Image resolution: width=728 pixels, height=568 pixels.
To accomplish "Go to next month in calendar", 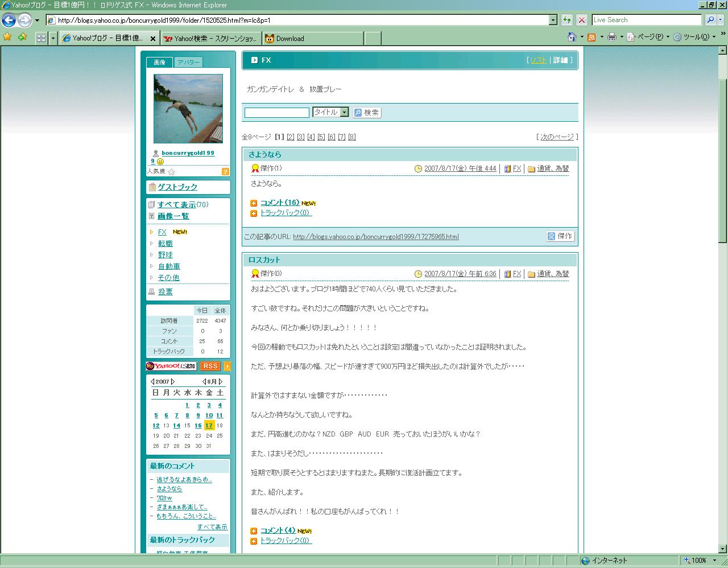I will tap(221, 381).
